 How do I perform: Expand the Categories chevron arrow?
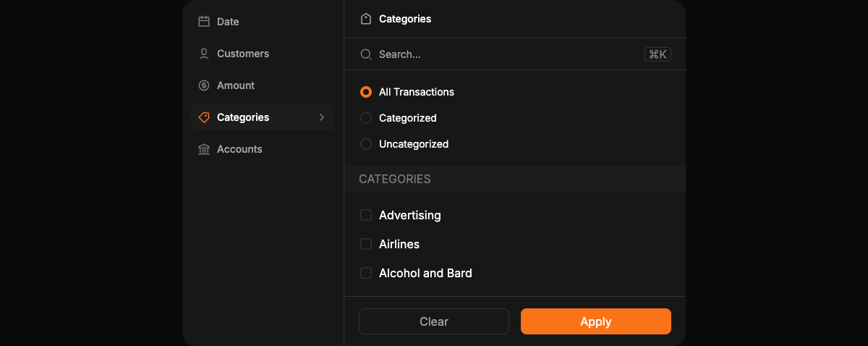pyautogui.click(x=322, y=117)
